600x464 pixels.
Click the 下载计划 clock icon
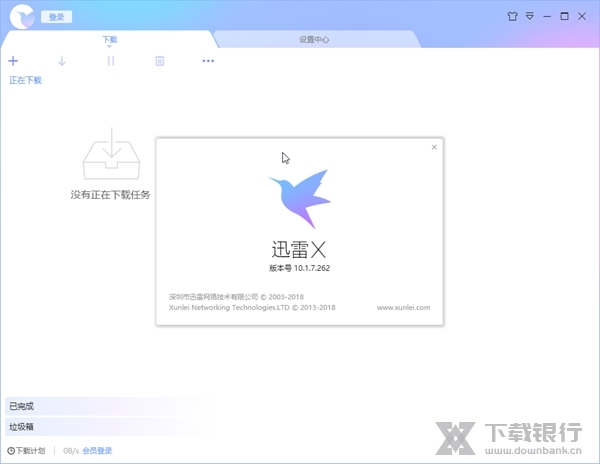(x=11, y=451)
